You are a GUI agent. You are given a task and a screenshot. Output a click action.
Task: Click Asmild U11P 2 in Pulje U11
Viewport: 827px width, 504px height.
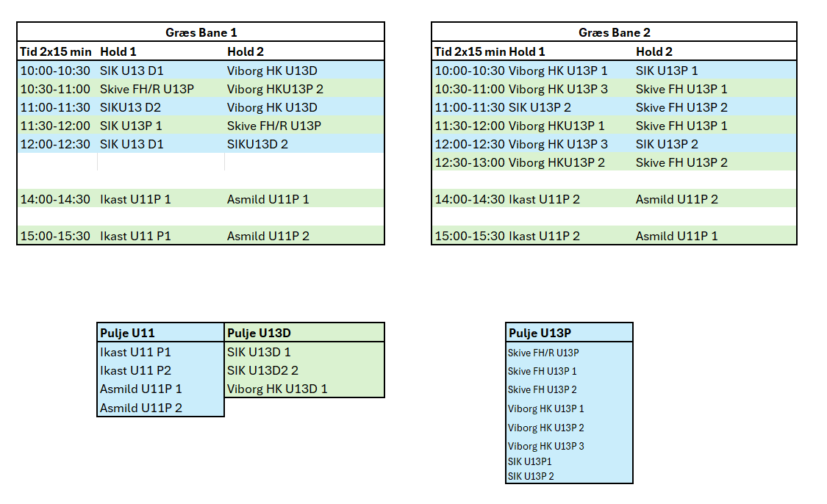(141, 408)
